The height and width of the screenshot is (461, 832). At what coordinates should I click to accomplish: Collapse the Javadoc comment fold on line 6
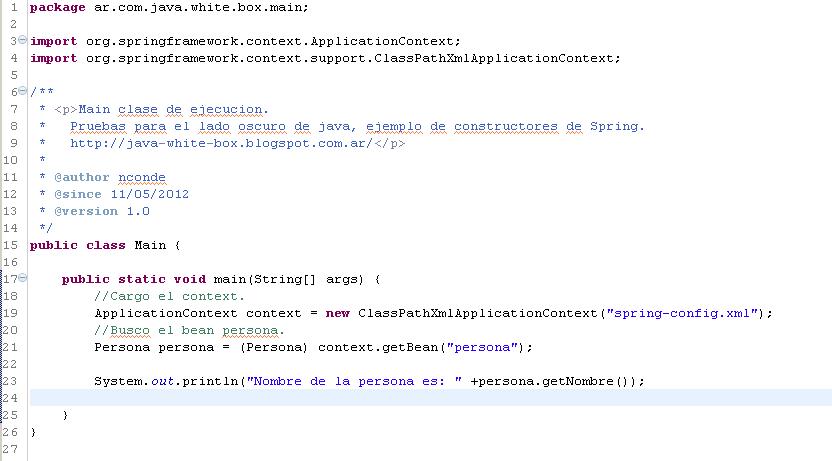[23, 91]
